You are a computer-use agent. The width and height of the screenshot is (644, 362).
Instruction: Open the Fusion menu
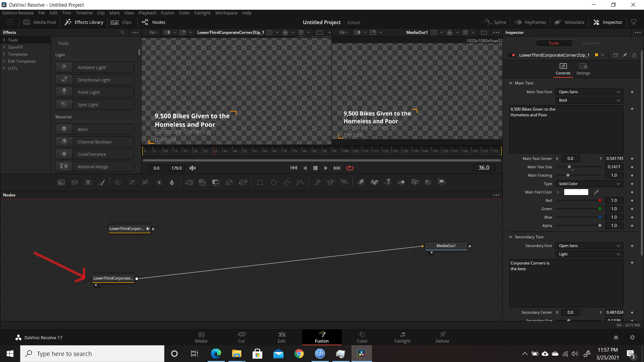[167, 13]
